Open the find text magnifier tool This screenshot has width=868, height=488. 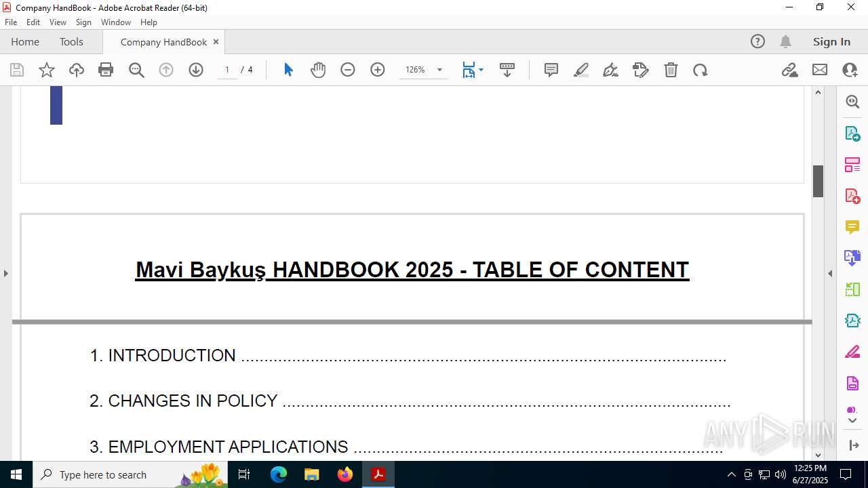pos(136,70)
